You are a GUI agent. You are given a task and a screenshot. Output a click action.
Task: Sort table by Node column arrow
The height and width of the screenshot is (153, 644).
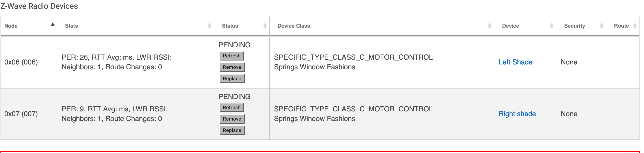(x=52, y=25)
